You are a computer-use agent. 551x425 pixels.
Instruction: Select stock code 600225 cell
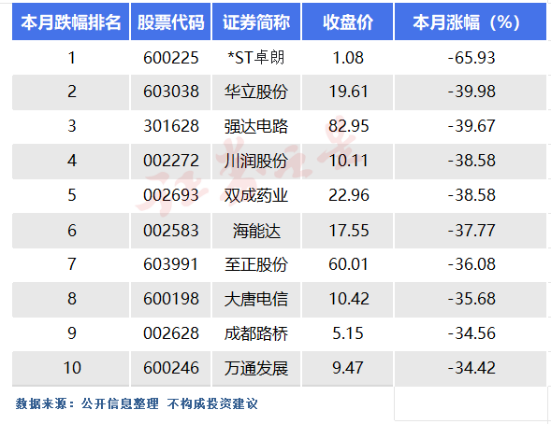[171, 58]
